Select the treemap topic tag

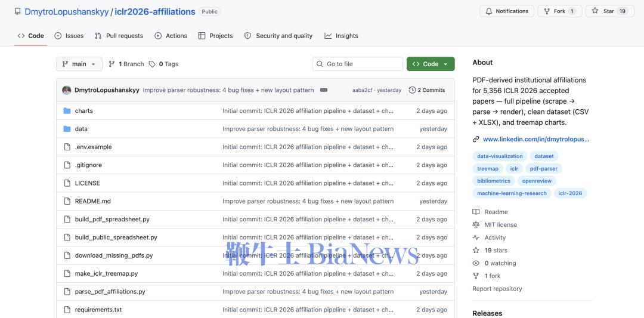(x=488, y=168)
